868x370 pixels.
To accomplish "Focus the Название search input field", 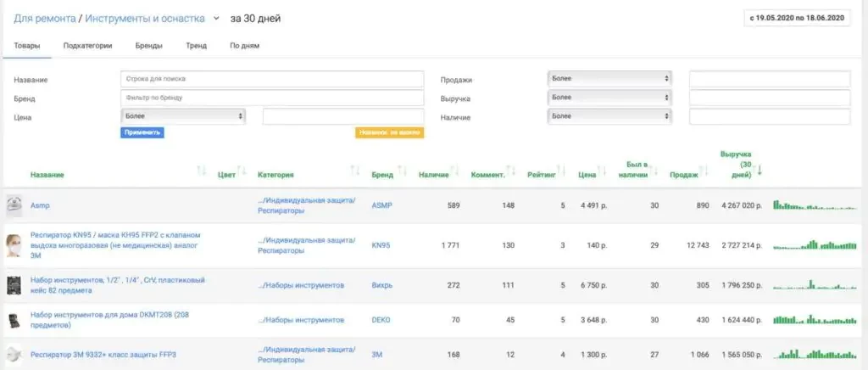I will [272, 79].
